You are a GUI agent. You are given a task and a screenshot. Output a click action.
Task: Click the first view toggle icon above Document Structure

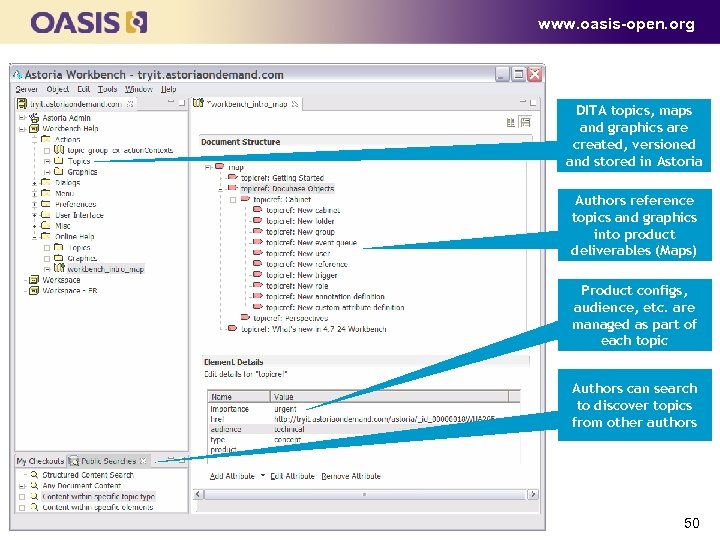pyautogui.click(x=511, y=122)
